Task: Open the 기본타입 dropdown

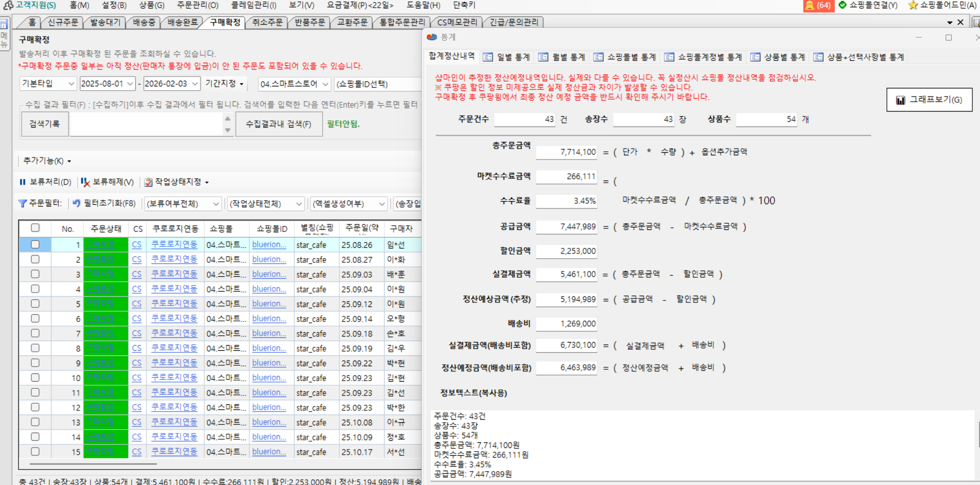Action: click(48, 83)
